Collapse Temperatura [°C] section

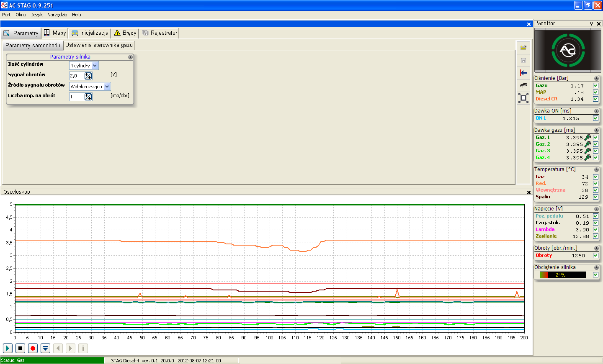coord(596,170)
